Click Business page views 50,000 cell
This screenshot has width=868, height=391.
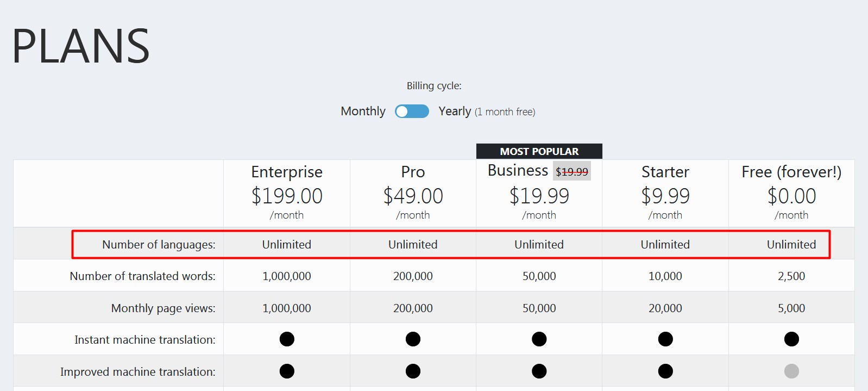point(539,308)
